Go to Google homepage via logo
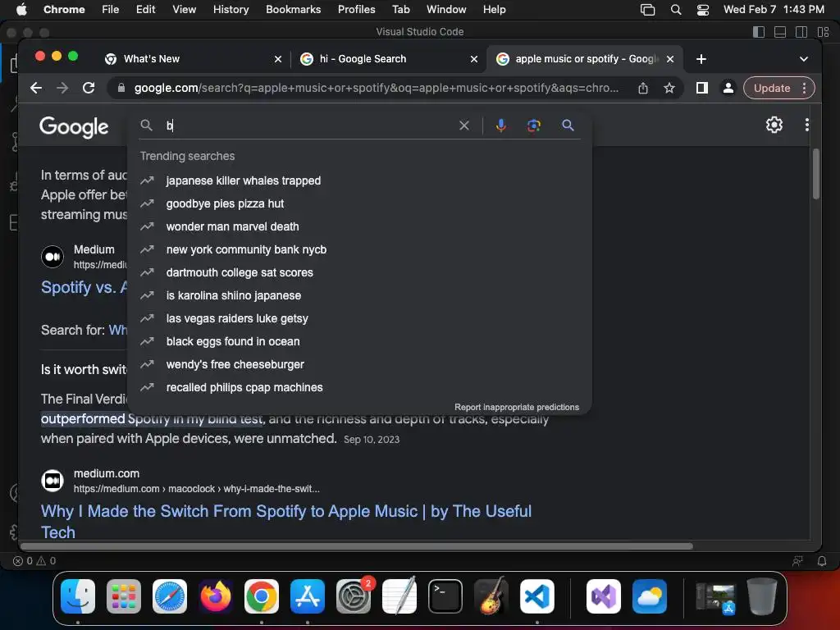Screen dimensions: 840x630 [x=74, y=127]
